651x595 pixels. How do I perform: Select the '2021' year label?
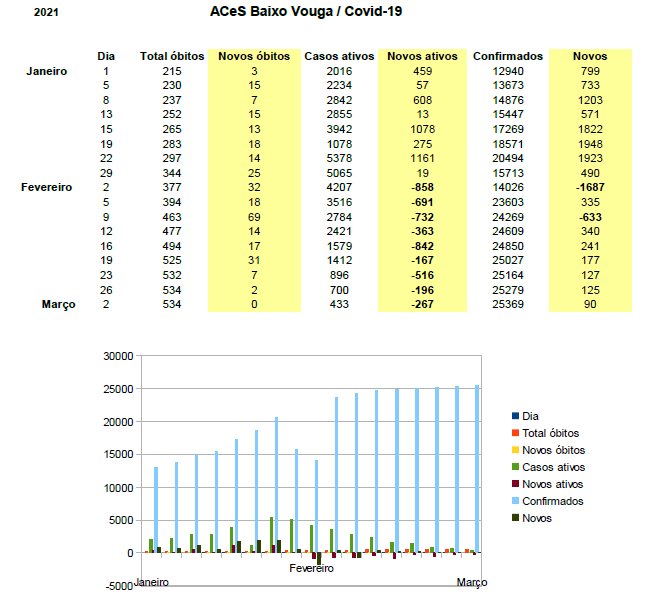pos(46,12)
